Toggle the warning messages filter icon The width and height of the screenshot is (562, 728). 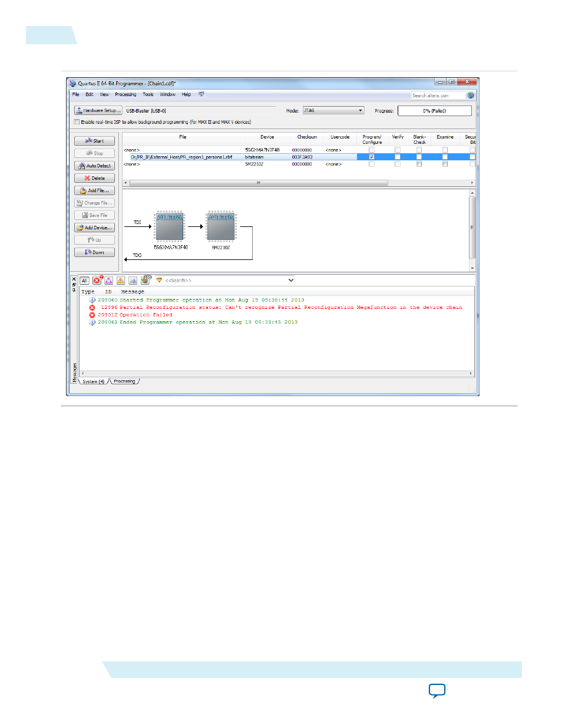click(121, 281)
